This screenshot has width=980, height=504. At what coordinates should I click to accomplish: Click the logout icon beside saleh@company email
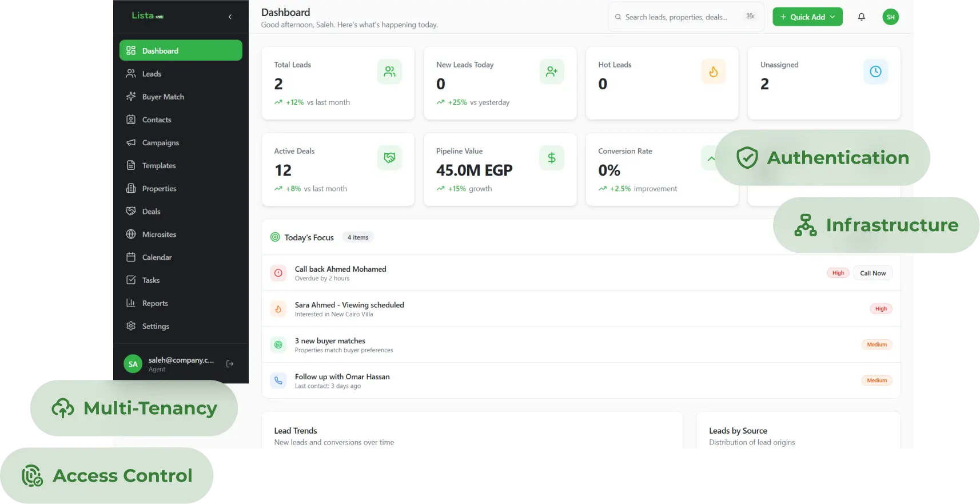(x=230, y=364)
